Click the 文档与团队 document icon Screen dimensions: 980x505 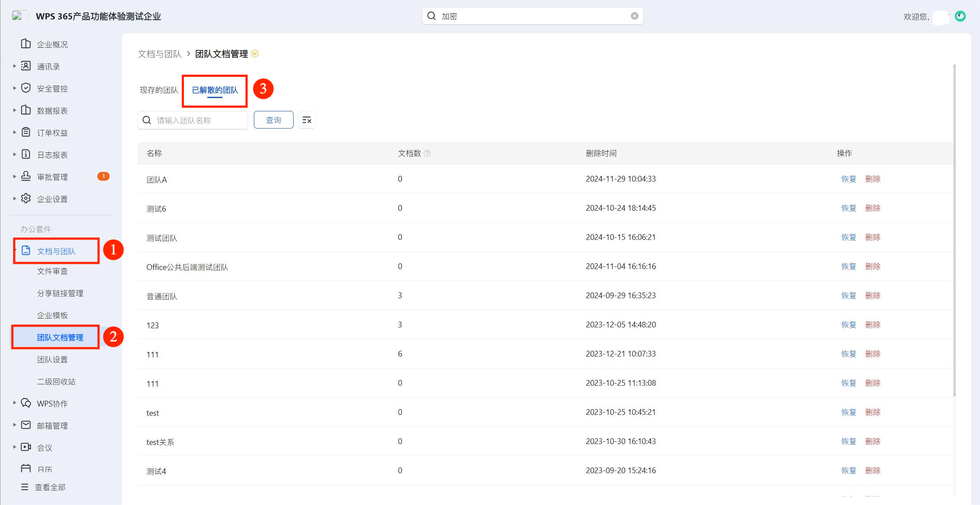(26, 251)
